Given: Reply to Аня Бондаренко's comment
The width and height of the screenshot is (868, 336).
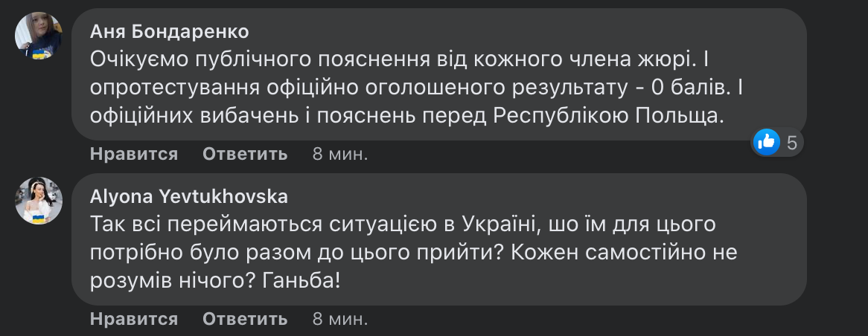Looking at the screenshot, I should 245,154.
